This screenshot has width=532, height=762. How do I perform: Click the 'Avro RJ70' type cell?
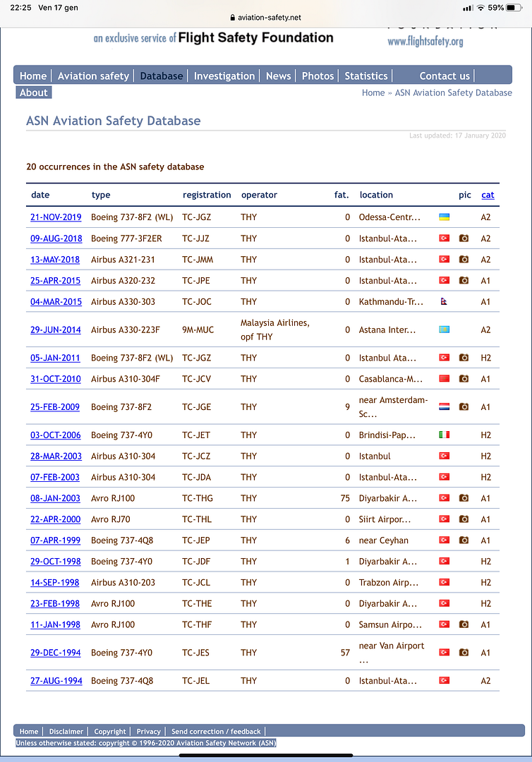click(x=110, y=519)
